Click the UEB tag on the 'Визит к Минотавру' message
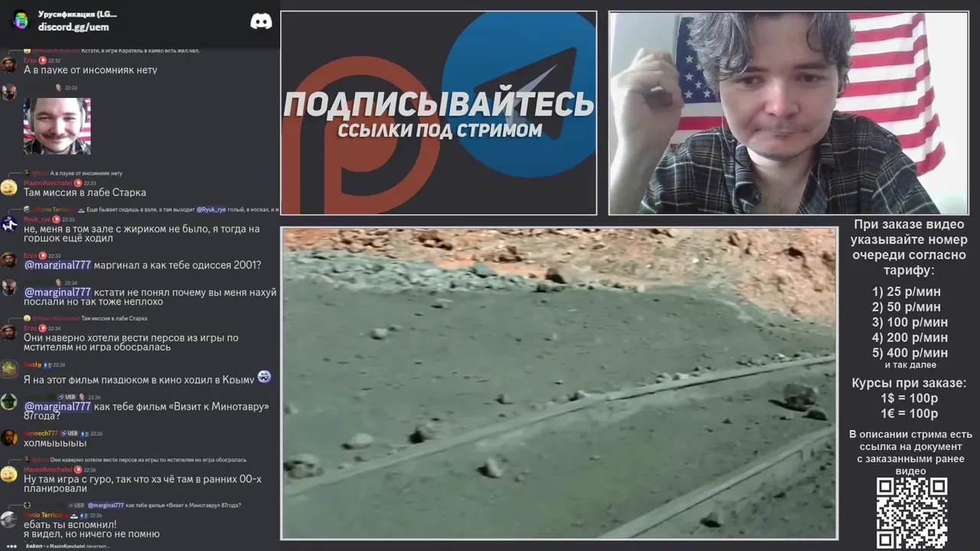The width and height of the screenshot is (980, 551). coord(67,397)
